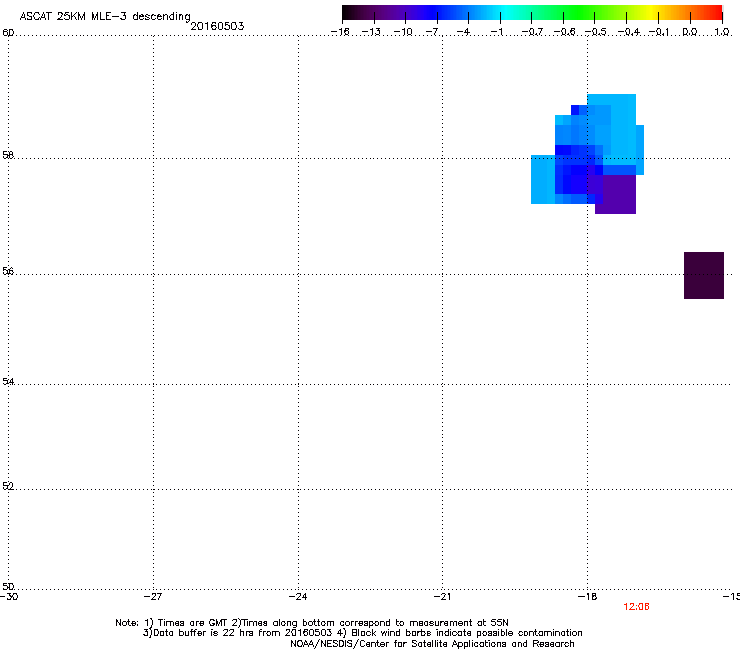Image resolution: width=740 pixels, height=650 pixels.
Task: Click the -0.5 color scale label
Action: pos(596,32)
